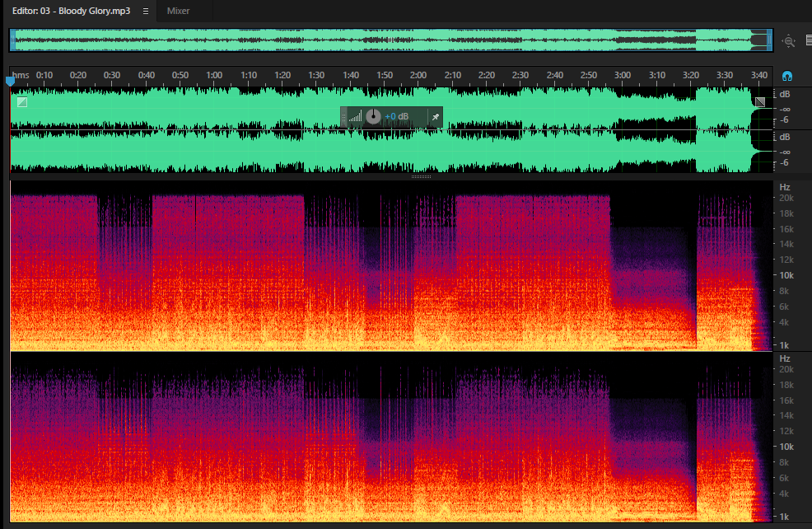Click the signal bars icon in the HUD

click(355, 117)
